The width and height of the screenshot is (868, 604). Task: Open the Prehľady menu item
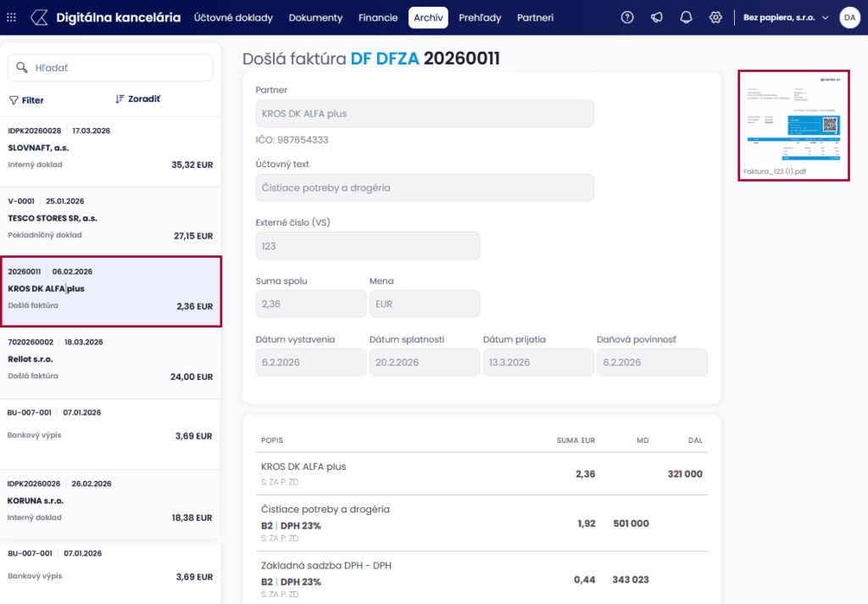[x=480, y=18]
